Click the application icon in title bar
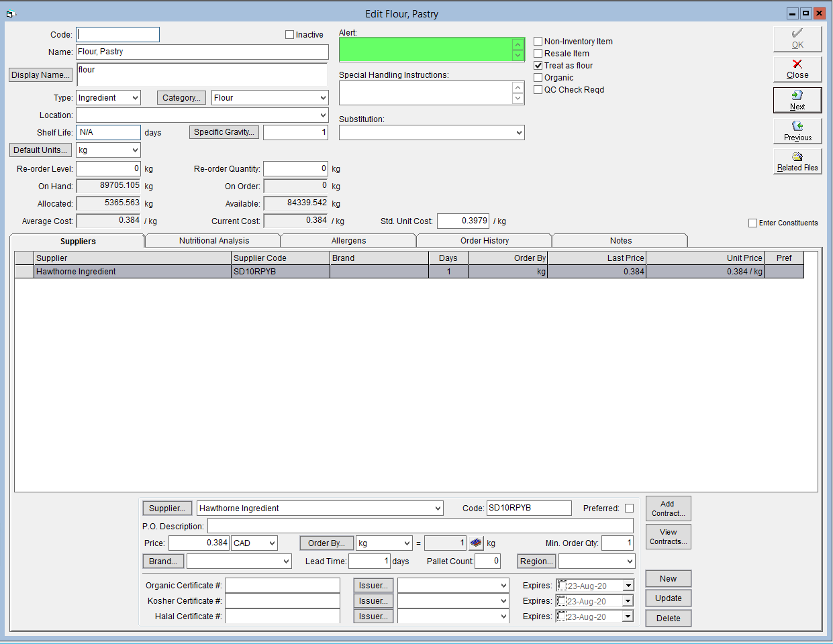This screenshot has height=644, width=833. tap(10, 13)
